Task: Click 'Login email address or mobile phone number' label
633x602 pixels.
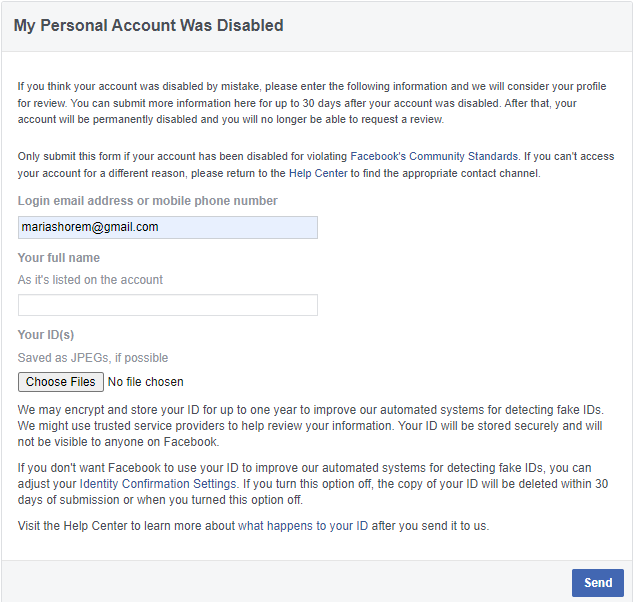Action: (x=147, y=201)
